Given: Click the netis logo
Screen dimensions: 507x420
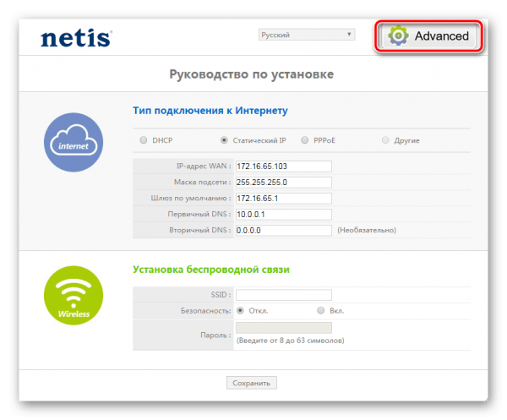Looking at the screenshot, I should tap(76, 38).
